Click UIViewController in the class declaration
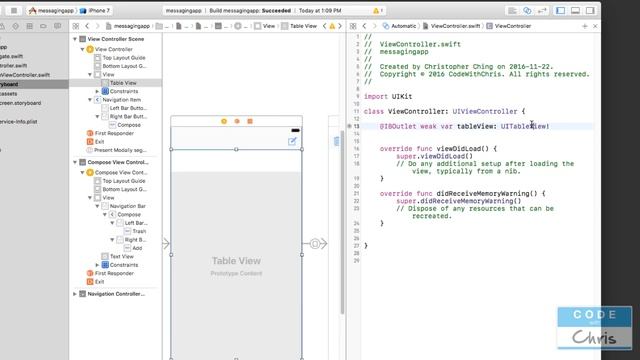 [x=484, y=111]
